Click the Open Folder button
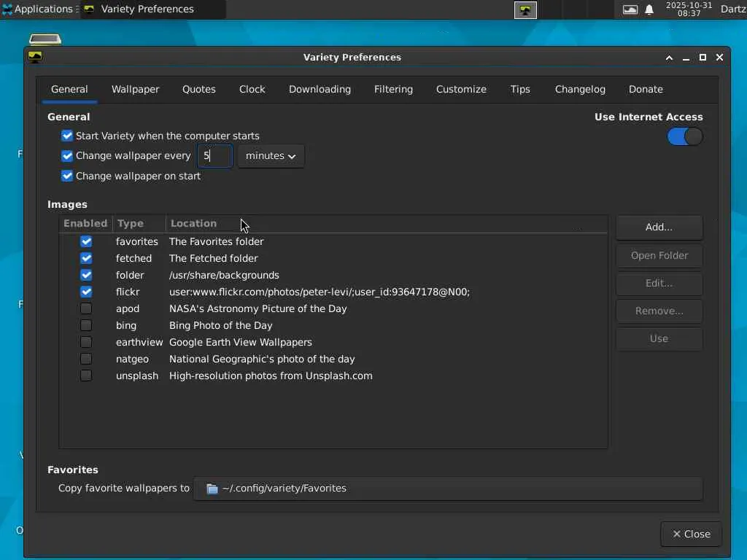The image size is (747, 560). click(x=659, y=256)
